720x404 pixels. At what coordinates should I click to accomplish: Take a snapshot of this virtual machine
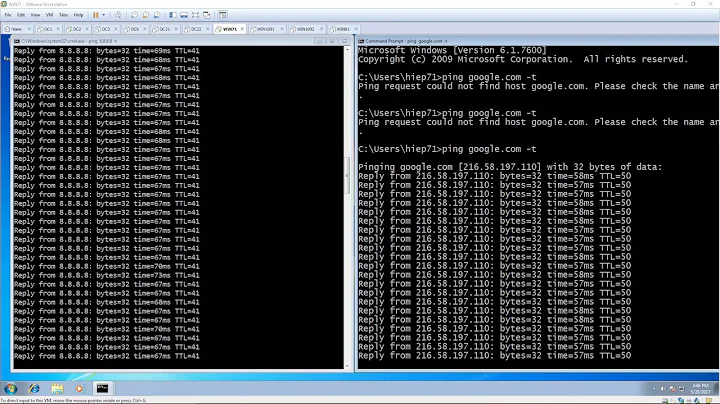pyautogui.click(x=135, y=15)
